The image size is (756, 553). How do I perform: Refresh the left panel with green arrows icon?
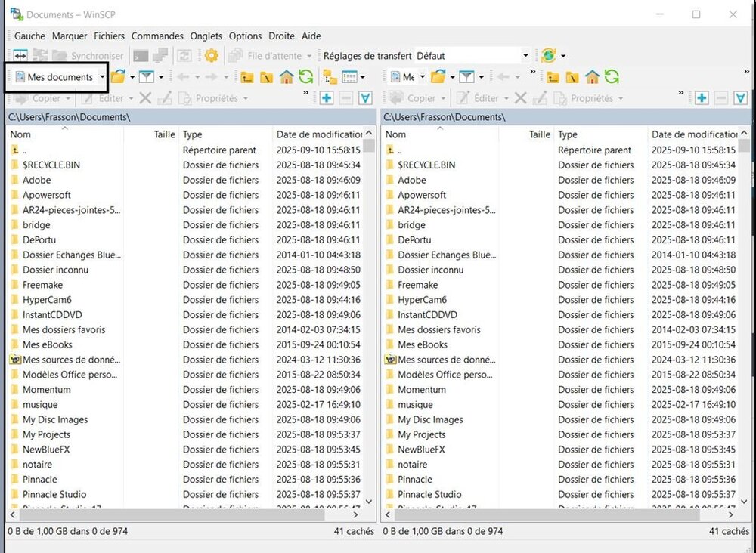305,77
